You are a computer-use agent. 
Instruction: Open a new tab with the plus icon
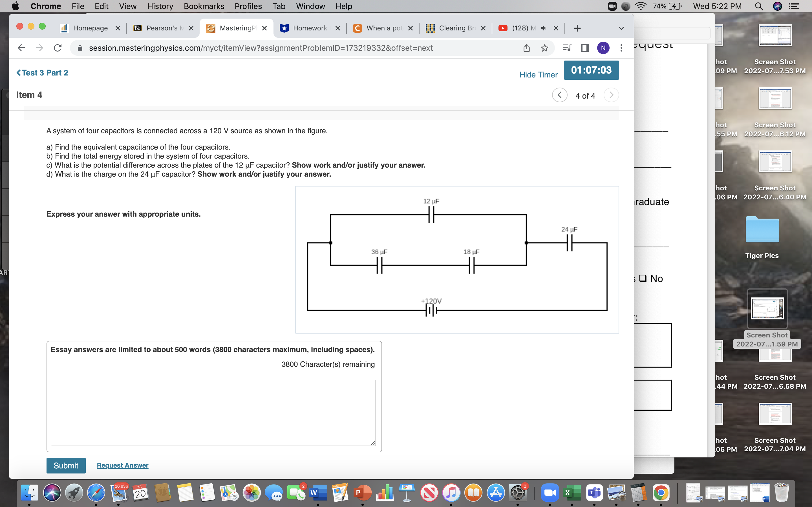click(x=577, y=28)
